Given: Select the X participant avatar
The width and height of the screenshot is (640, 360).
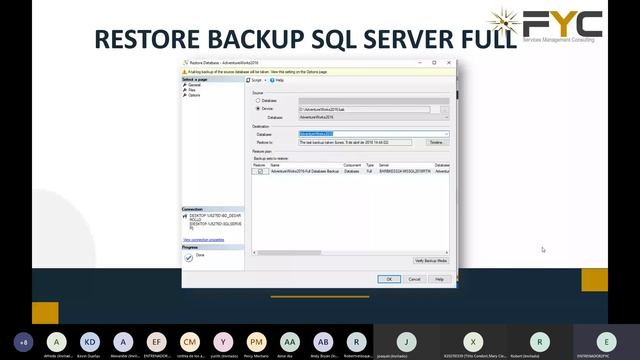Looking at the screenshot, I should click(x=473, y=342).
